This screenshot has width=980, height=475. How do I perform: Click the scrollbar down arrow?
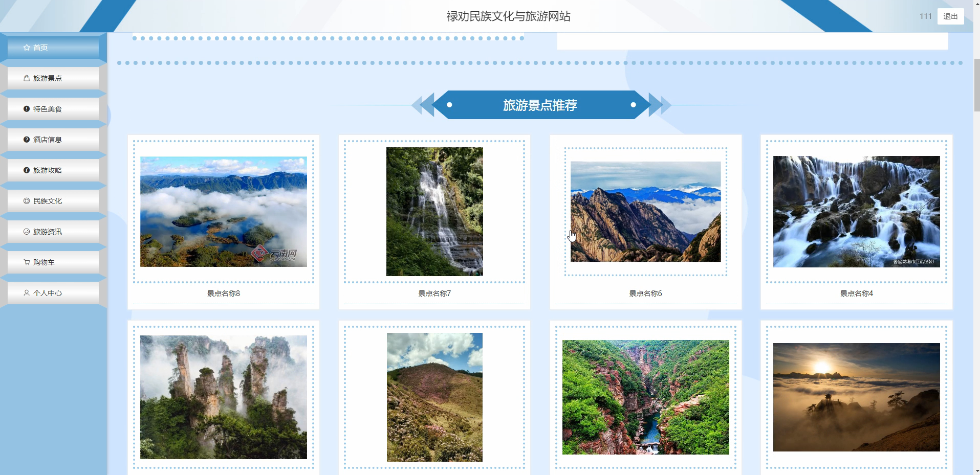point(976,471)
